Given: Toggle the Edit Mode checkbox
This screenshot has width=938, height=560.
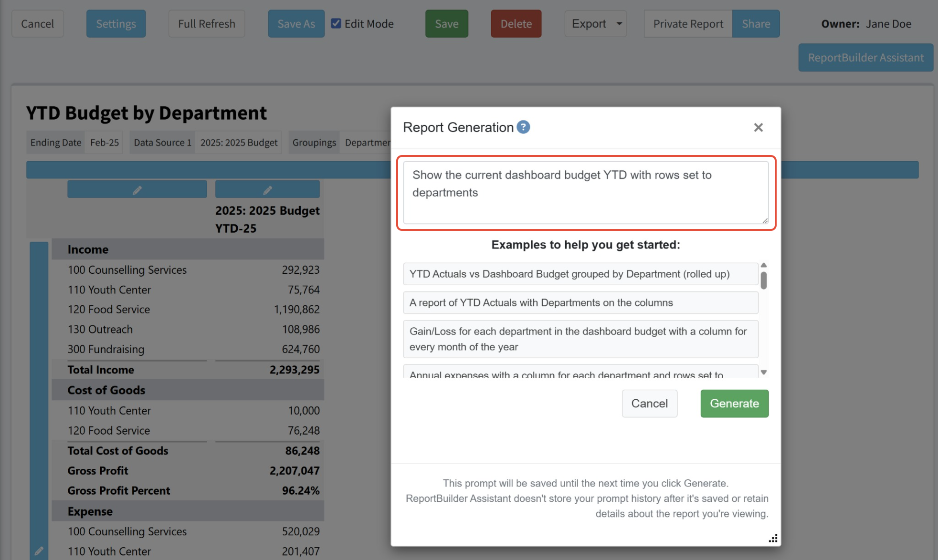Looking at the screenshot, I should (336, 23).
